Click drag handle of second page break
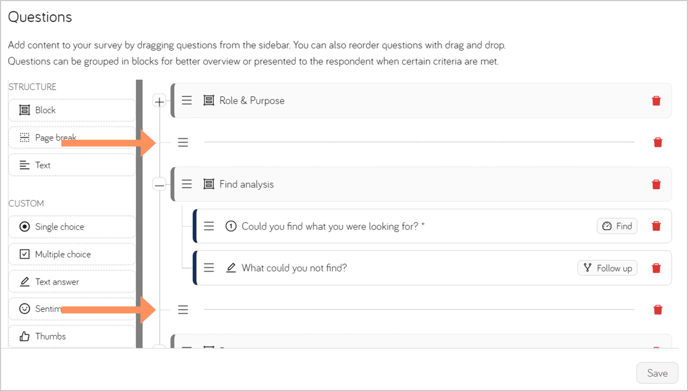The width and height of the screenshot is (688, 391). 183,310
